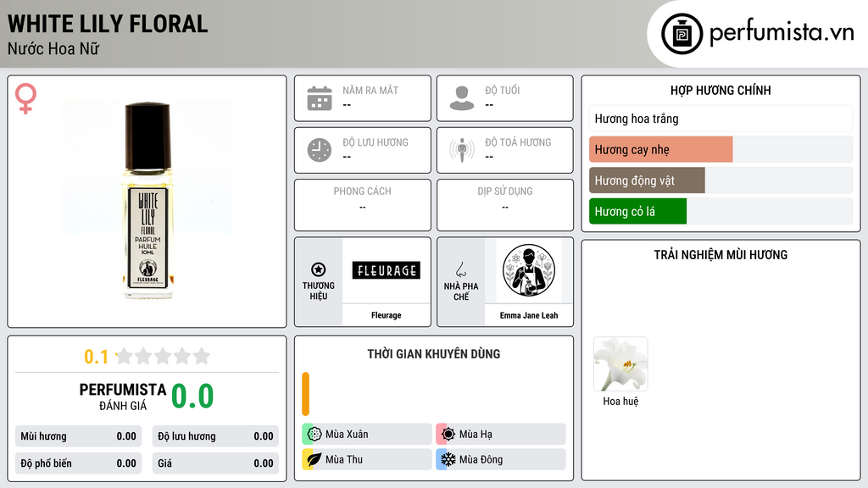Click the Giá score row
This screenshot has height=488, width=868.
point(215,463)
